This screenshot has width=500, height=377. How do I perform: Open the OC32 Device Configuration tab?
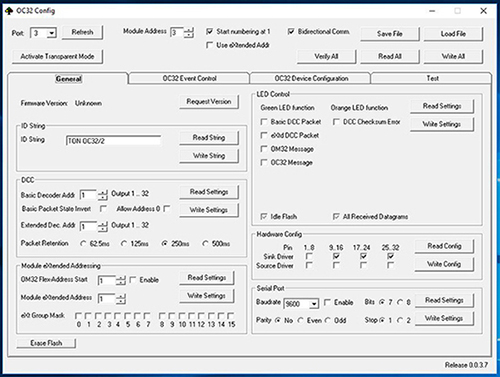(311, 78)
